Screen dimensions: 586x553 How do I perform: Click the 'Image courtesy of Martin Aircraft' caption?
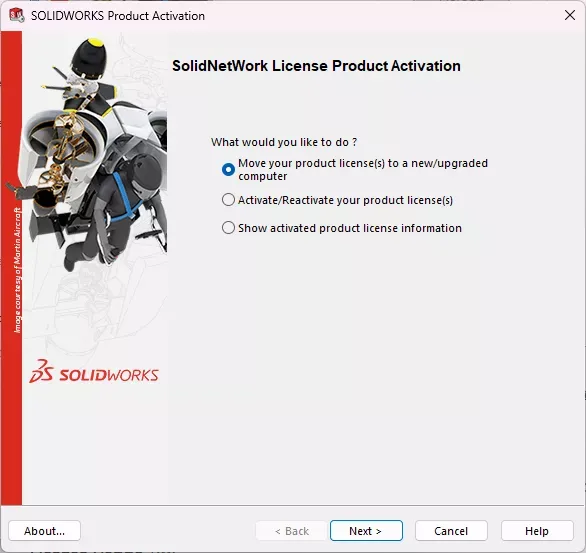[18, 270]
